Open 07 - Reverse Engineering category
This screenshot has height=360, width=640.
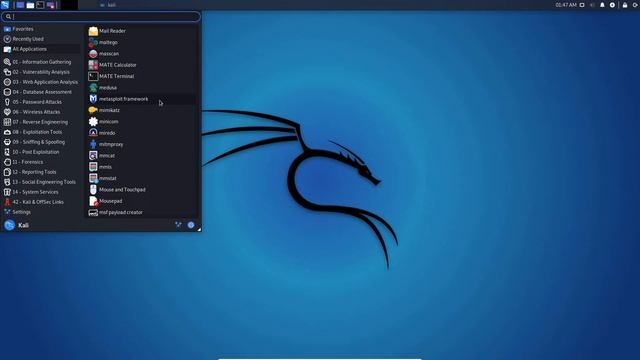click(x=41, y=122)
